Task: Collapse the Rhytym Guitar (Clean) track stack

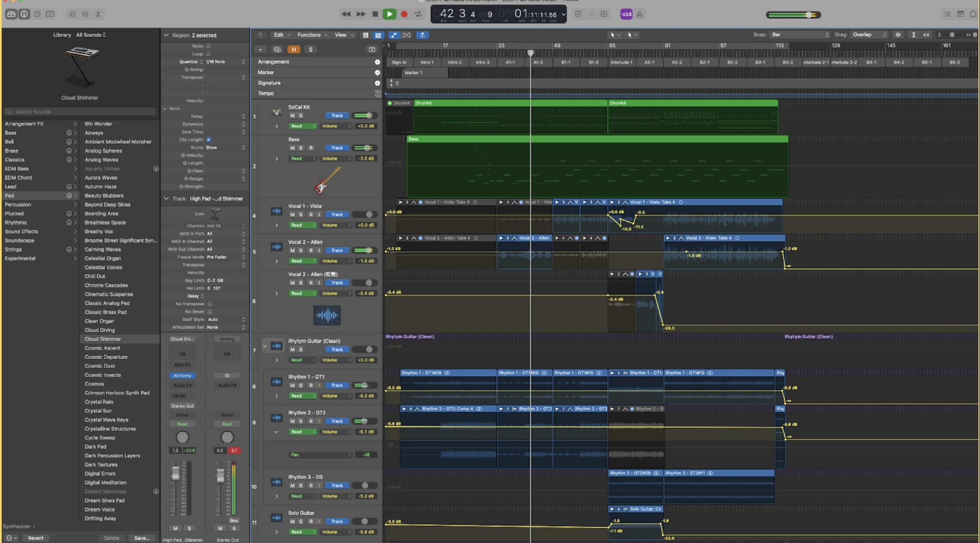Action: tap(265, 346)
